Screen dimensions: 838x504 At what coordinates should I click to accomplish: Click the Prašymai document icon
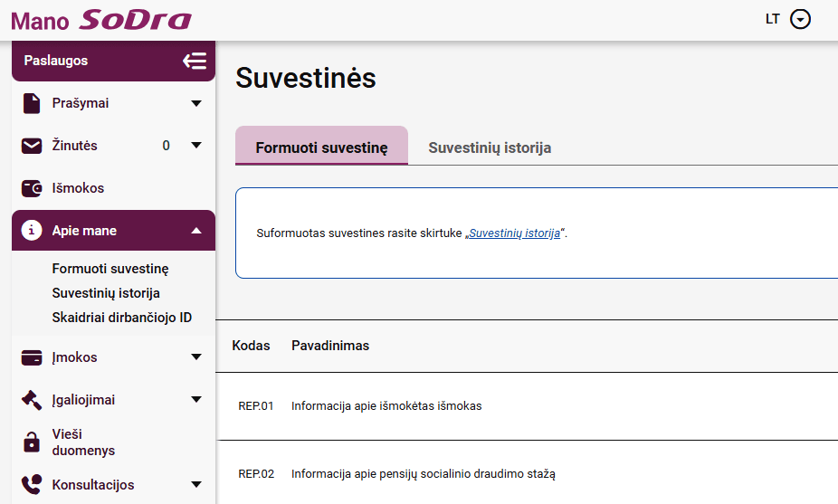point(32,103)
